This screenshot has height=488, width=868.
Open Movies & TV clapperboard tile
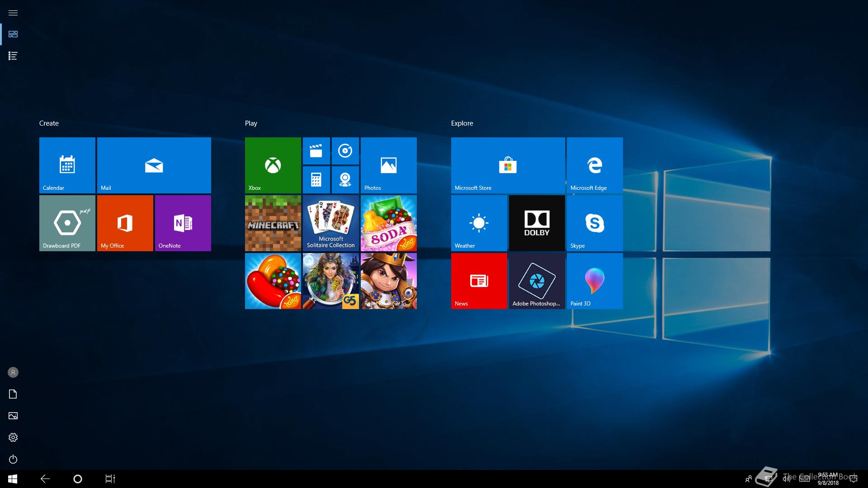(316, 151)
